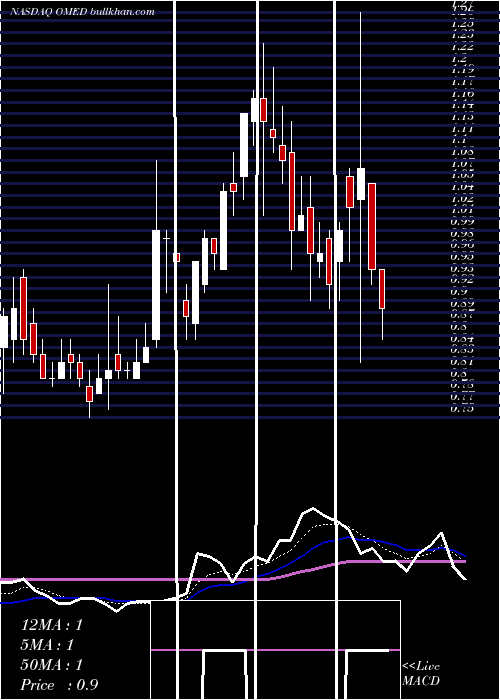Click the <<Live label
The width and height of the screenshot is (500, 700).
pyautogui.click(x=421, y=667)
